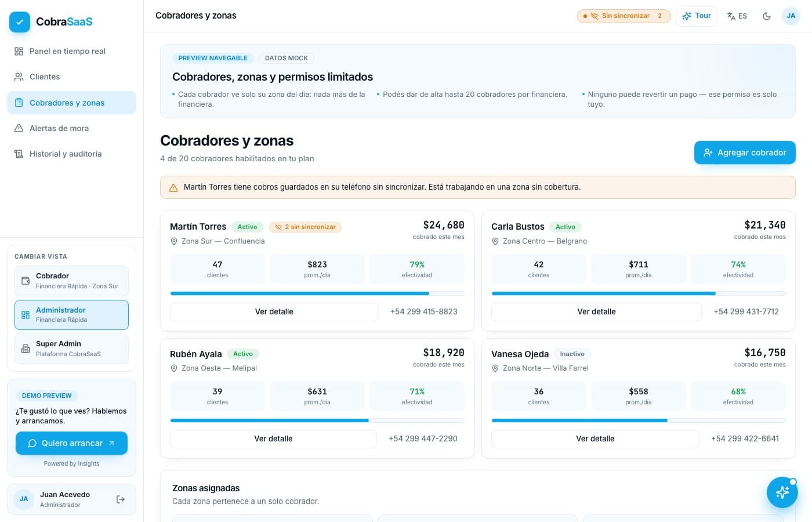Open the floating sparkle assistant button

click(x=782, y=492)
